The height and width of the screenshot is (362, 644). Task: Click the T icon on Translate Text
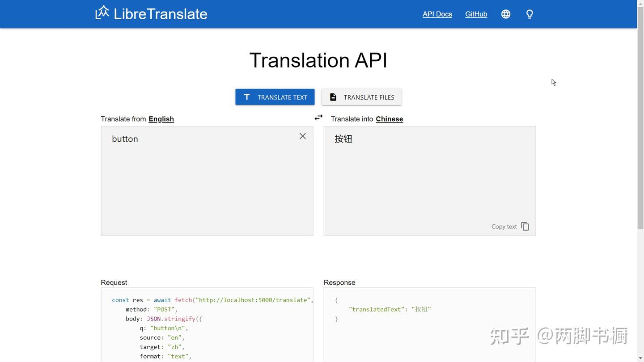point(246,97)
